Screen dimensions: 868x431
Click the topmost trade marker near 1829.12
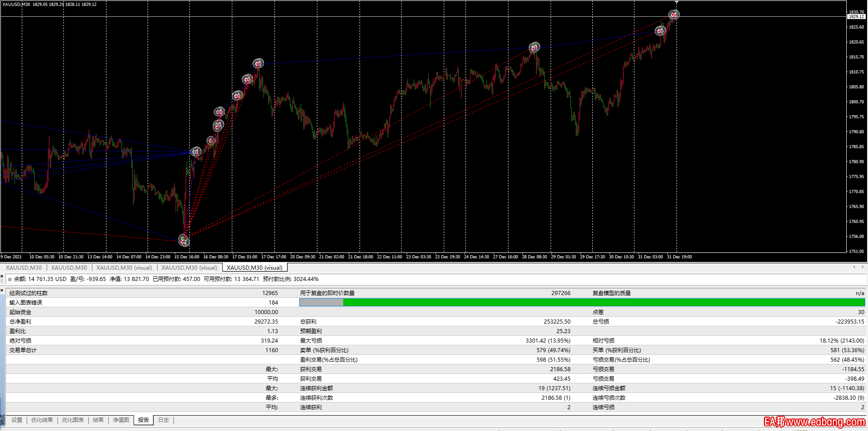(x=674, y=15)
